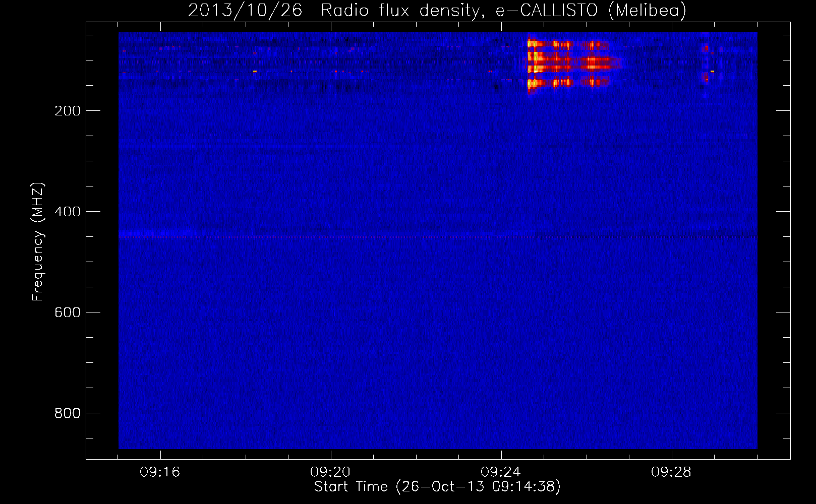
Task: Click the 'Start Time (26-Oct-13 09:14:38)' label
Action: pos(437,486)
